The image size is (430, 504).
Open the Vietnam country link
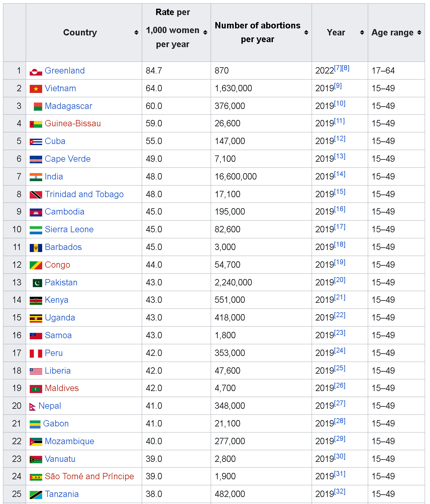click(x=60, y=88)
